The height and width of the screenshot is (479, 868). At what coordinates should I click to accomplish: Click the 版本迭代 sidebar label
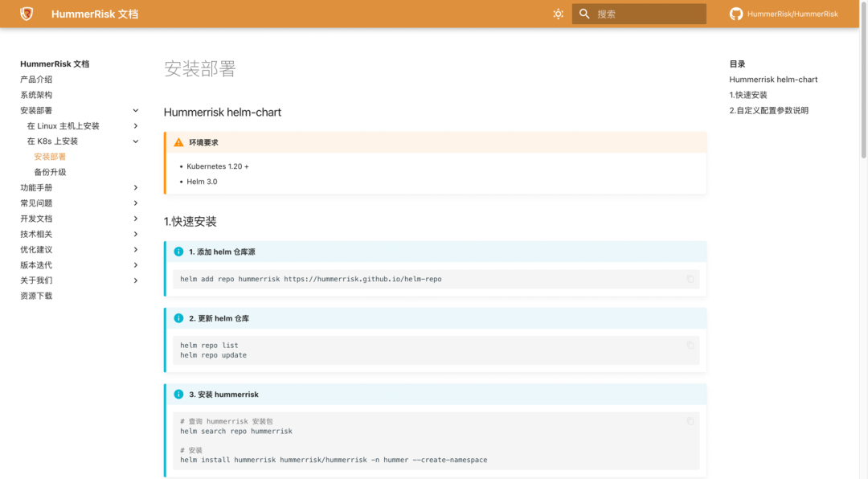(36, 265)
